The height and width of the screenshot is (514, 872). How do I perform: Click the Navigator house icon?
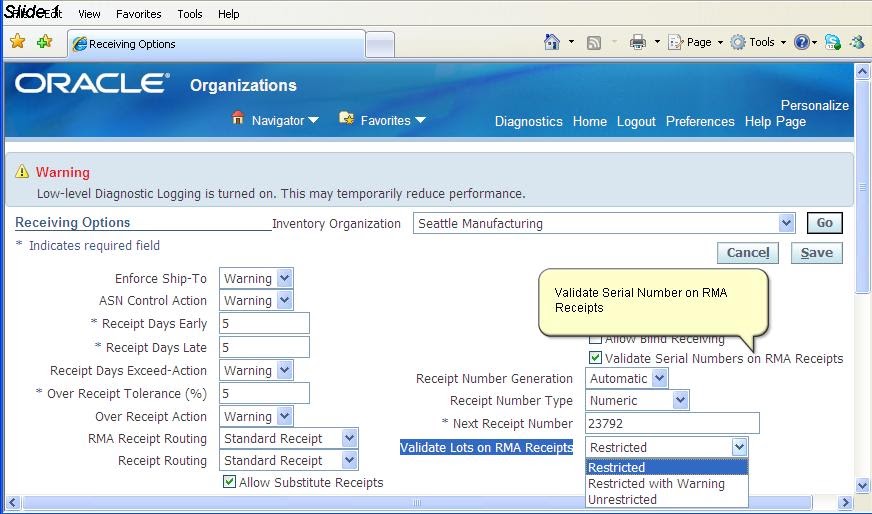pyautogui.click(x=238, y=118)
